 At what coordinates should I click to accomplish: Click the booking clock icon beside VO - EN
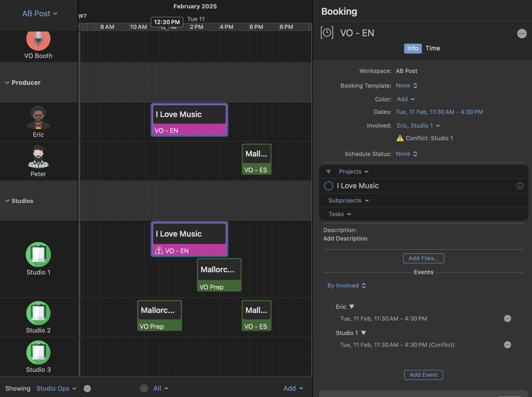327,33
